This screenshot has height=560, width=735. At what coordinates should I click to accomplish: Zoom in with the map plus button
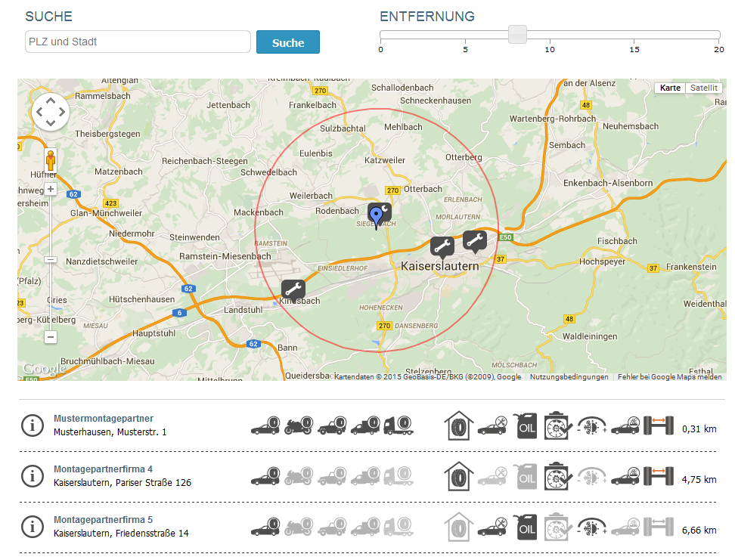click(51, 189)
